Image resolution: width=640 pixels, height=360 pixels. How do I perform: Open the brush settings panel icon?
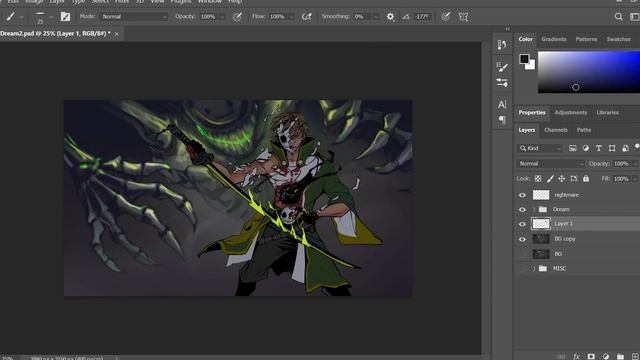coord(65,17)
